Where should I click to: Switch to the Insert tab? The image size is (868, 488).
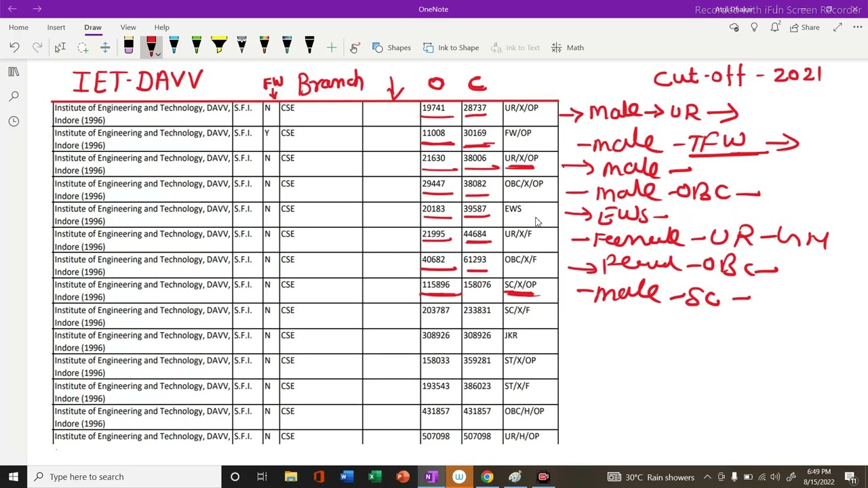(56, 27)
